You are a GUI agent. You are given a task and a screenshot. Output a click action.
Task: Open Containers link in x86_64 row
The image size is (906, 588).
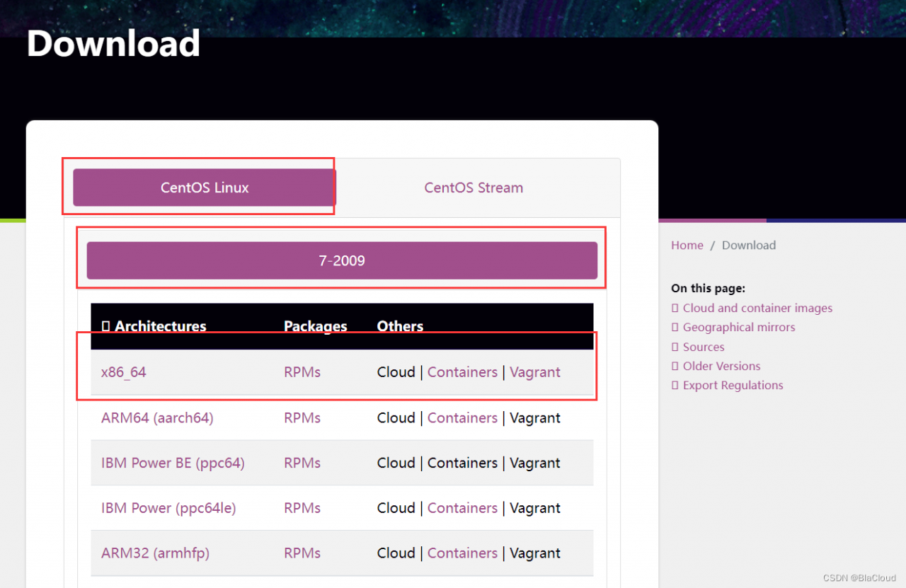(462, 372)
